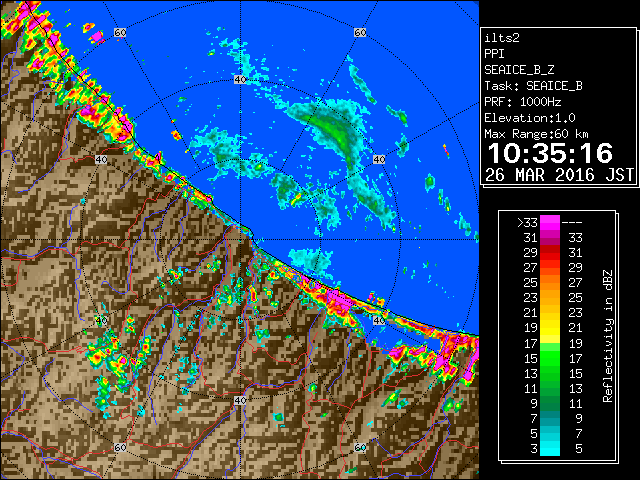Click the 'Max Range:60 km' line

click(536, 134)
